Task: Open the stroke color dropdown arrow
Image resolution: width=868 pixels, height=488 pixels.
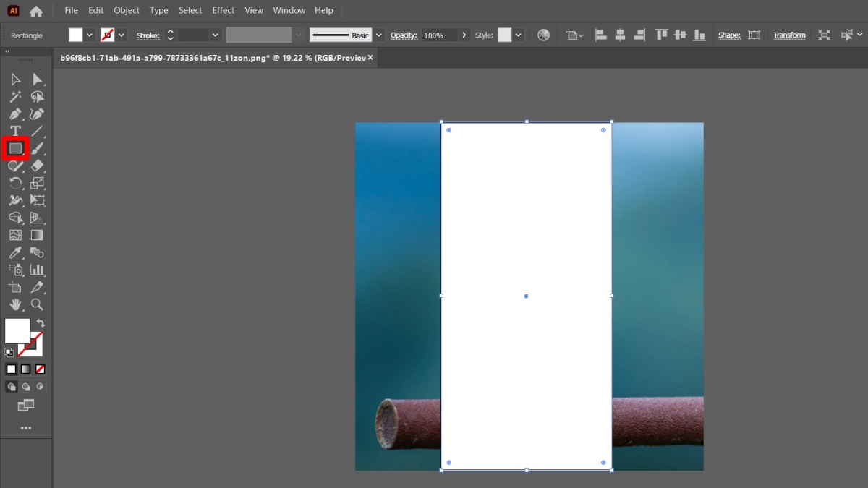Action: pos(122,35)
